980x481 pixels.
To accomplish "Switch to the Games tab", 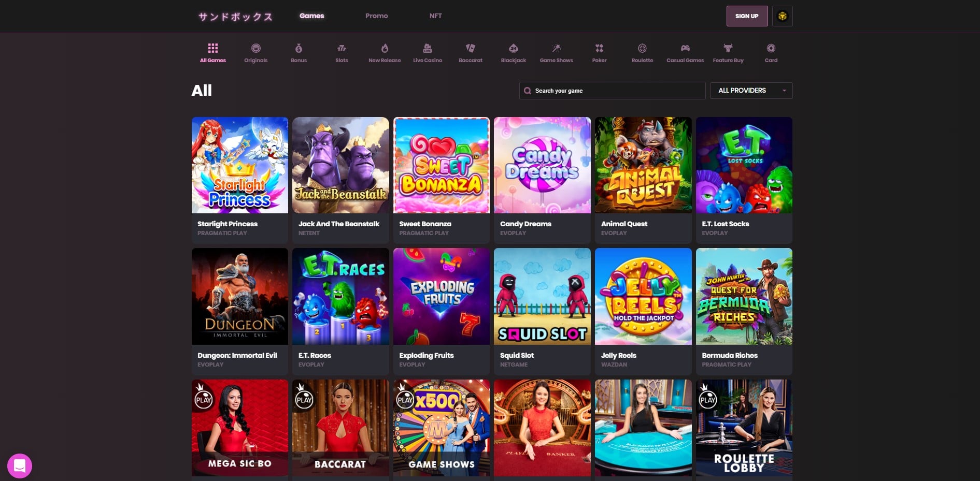I will pyautogui.click(x=312, y=16).
